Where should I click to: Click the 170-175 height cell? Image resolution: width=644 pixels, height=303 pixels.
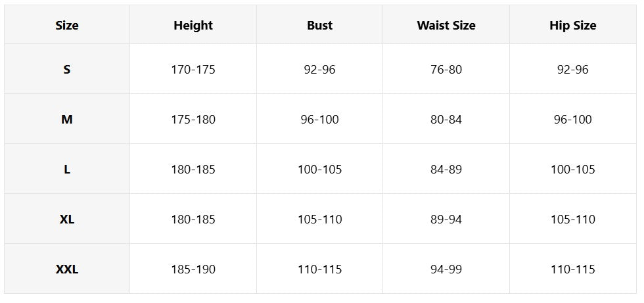point(193,69)
